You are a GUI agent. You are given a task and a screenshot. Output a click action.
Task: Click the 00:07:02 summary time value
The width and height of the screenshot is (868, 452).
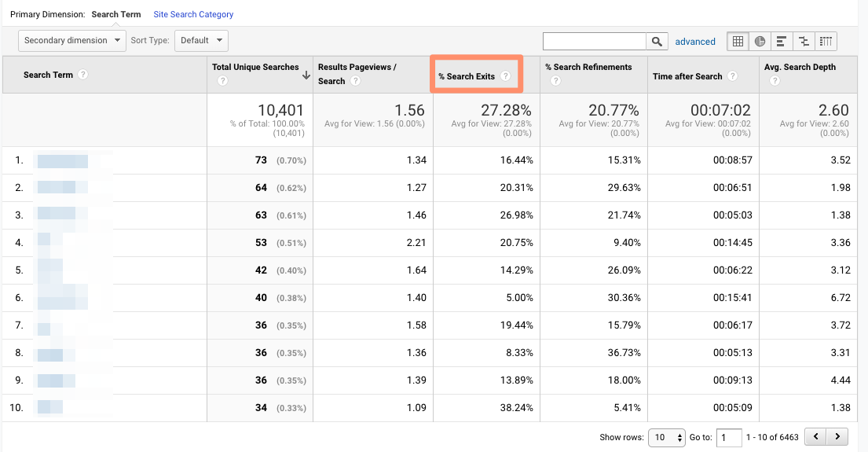[x=720, y=110]
